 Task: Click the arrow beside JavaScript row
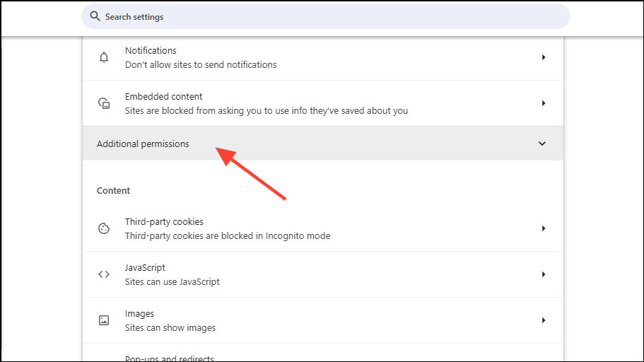[x=544, y=274]
